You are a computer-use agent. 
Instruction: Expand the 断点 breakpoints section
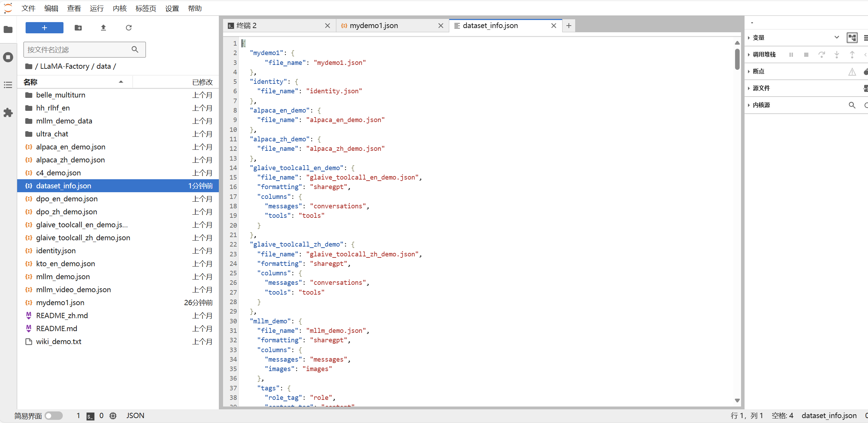[x=758, y=71]
